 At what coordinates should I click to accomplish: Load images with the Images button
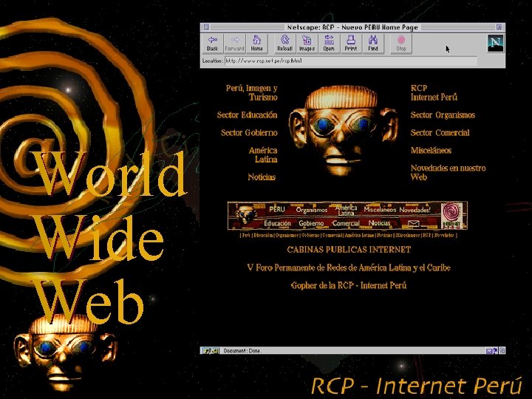coord(307,44)
